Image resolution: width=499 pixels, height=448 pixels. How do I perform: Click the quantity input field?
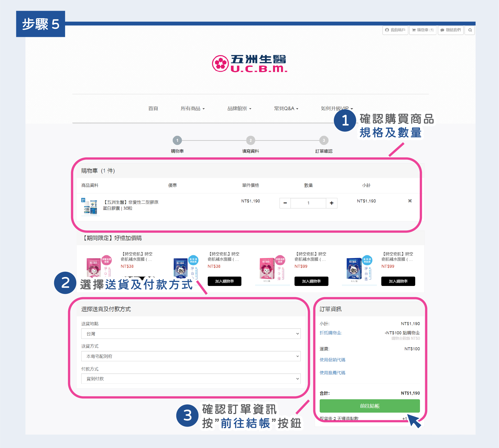click(308, 203)
